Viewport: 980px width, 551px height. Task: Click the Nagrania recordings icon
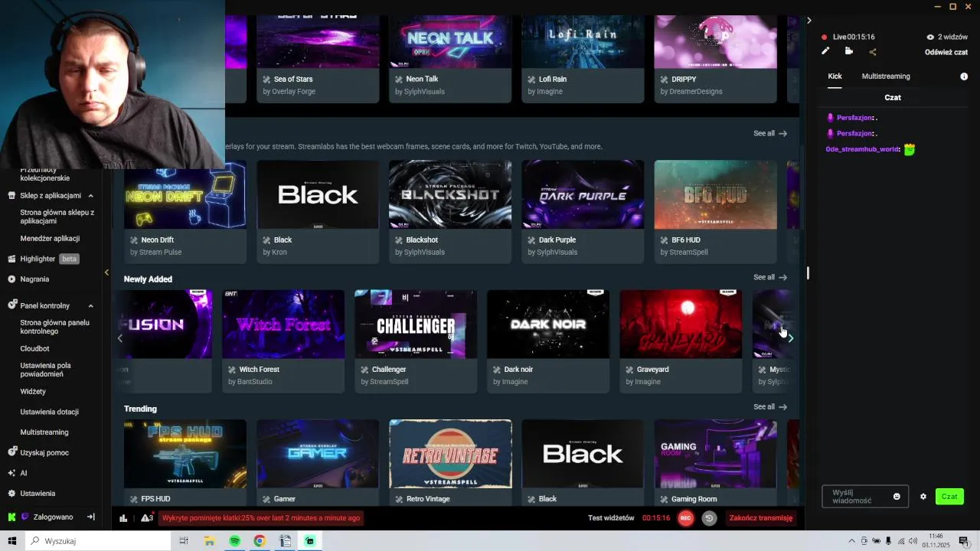coord(11,279)
